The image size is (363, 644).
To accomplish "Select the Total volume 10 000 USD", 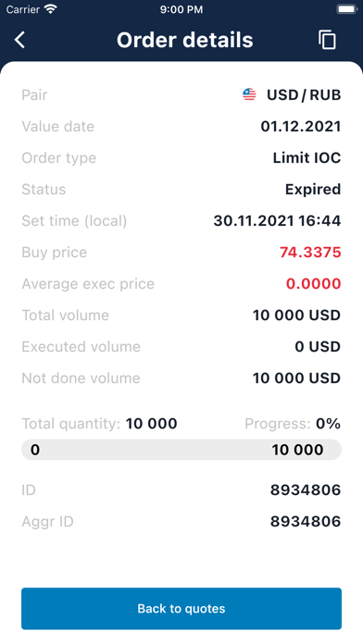I will click(x=296, y=316).
